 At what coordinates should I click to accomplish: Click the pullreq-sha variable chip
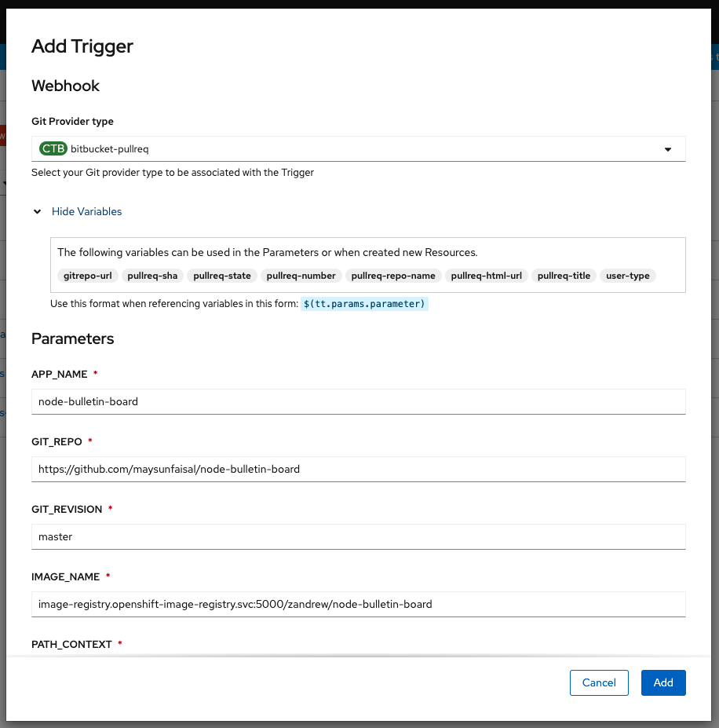coord(152,276)
